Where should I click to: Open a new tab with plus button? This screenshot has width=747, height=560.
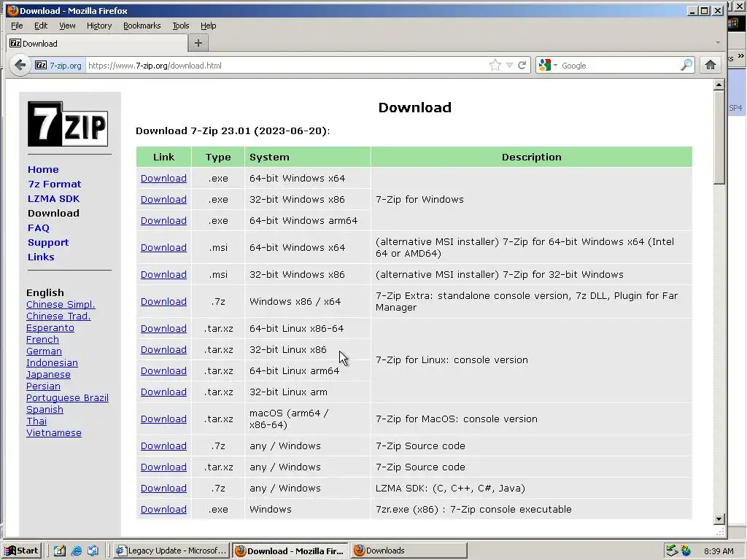(x=198, y=43)
